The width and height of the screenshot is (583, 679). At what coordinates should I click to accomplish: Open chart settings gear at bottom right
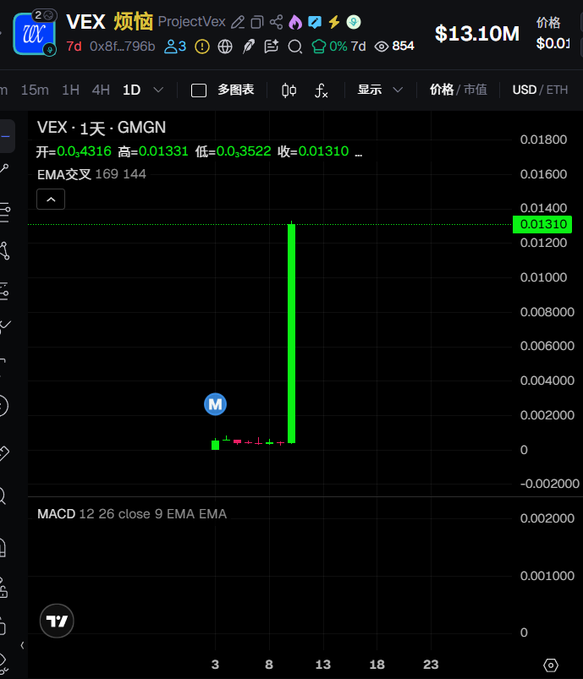point(551,665)
